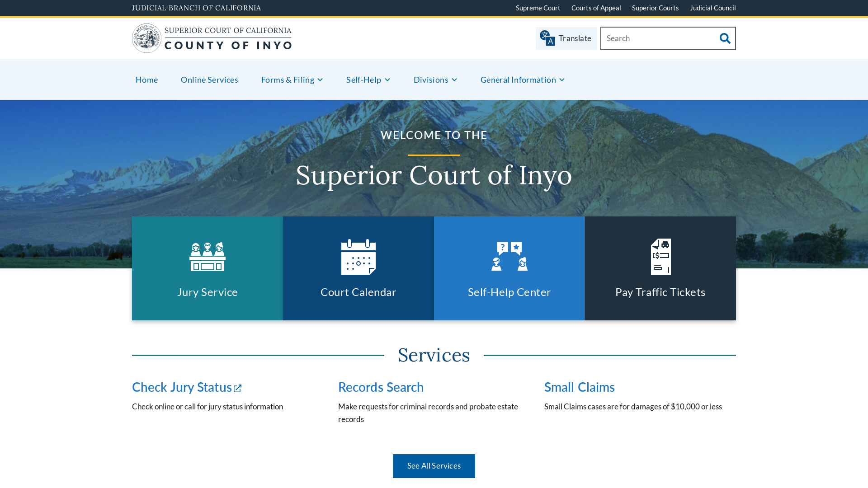
Task: Select the Jury Service tile label
Action: point(208,292)
